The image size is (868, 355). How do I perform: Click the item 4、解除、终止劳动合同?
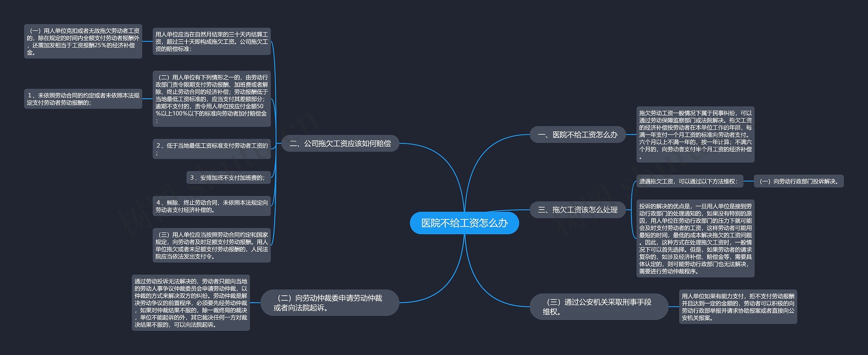[212, 206]
